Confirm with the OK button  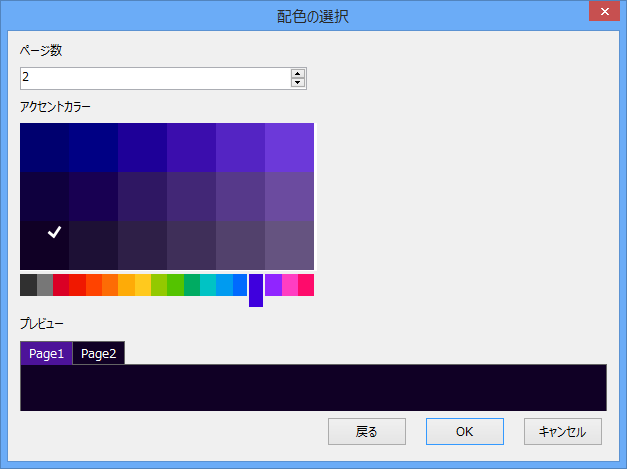(464, 432)
